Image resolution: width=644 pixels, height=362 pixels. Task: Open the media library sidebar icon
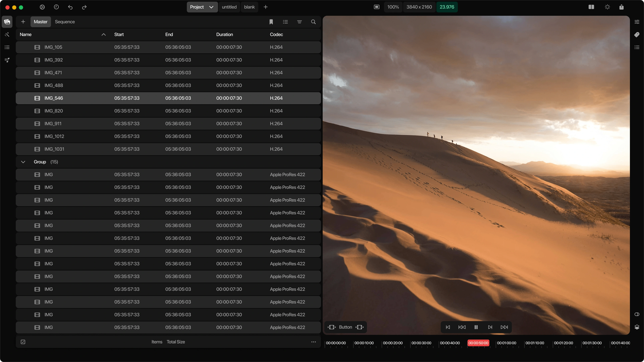(7, 22)
